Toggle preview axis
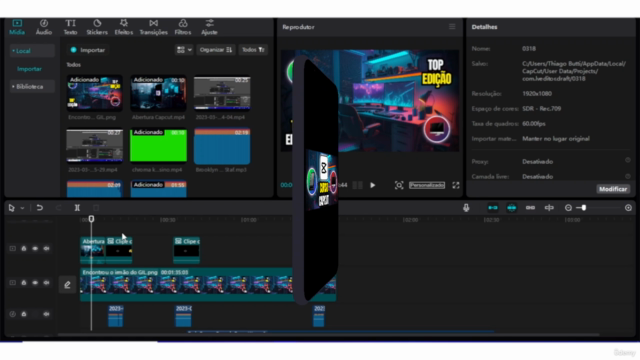This screenshot has width=640, height=360. pos(549,208)
